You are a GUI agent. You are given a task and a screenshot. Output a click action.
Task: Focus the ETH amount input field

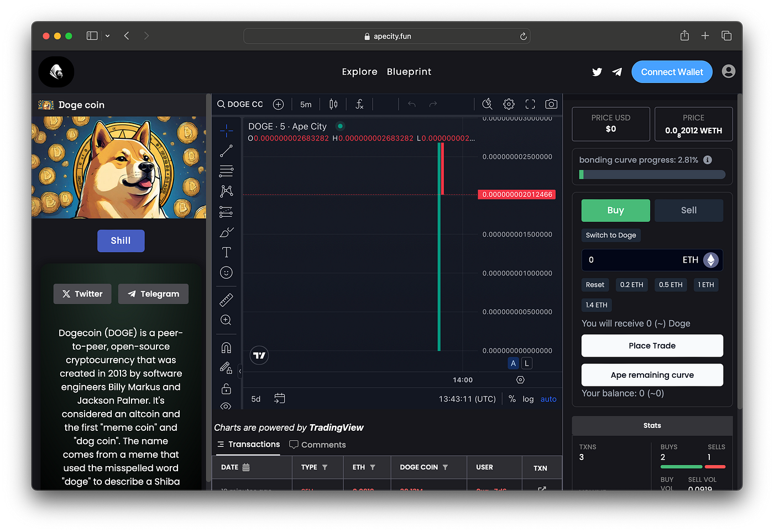point(652,260)
